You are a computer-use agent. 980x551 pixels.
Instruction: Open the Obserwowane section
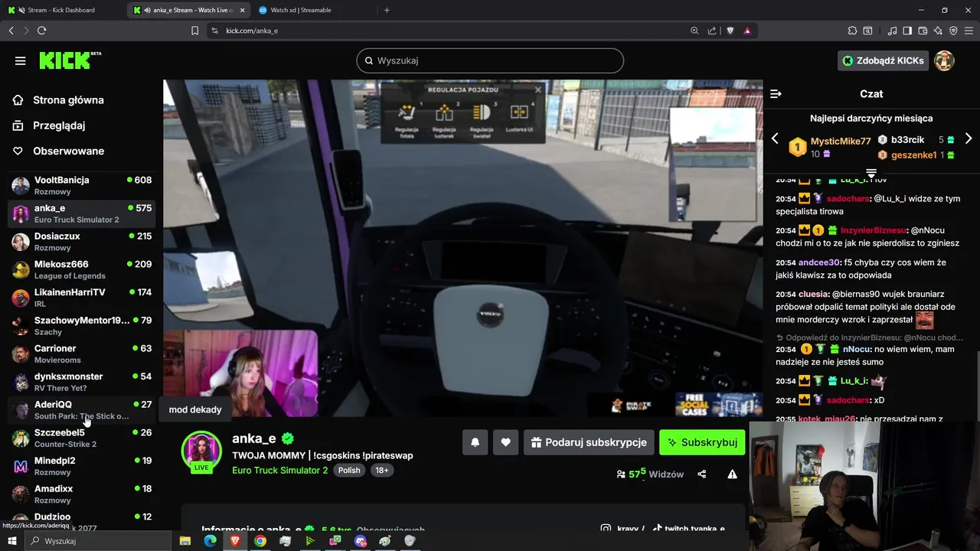68,151
